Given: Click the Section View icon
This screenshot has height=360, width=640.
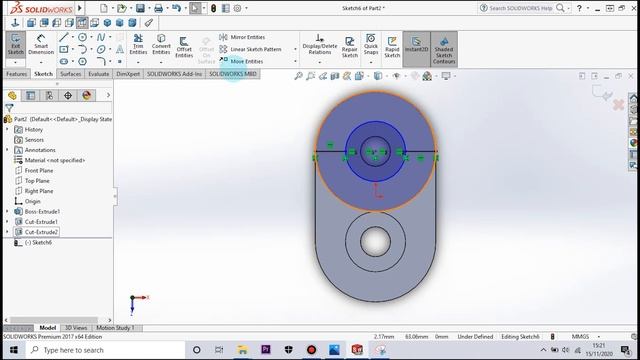Looking at the screenshot, I should 335,76.
